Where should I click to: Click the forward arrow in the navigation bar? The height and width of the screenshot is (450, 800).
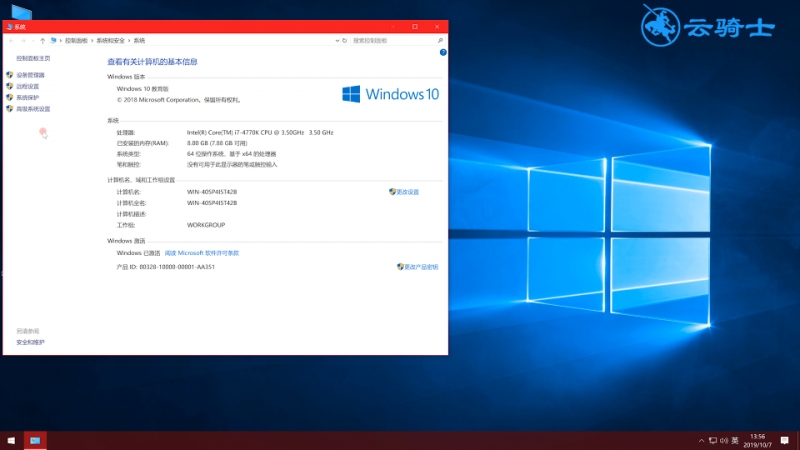pos(23,40)
